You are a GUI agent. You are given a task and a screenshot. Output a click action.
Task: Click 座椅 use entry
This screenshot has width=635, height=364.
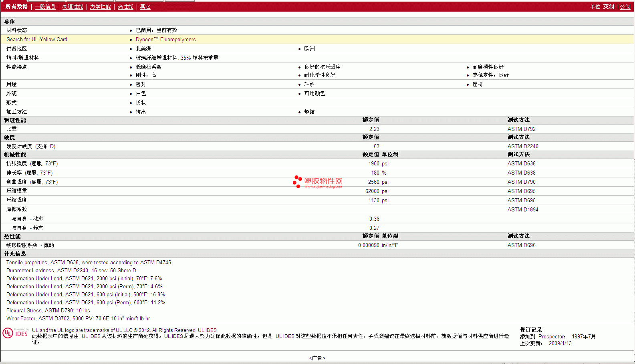click(478, 84)
